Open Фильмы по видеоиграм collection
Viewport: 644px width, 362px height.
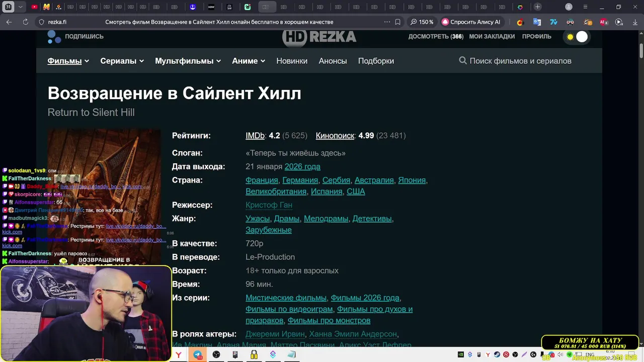pos(289,309)
